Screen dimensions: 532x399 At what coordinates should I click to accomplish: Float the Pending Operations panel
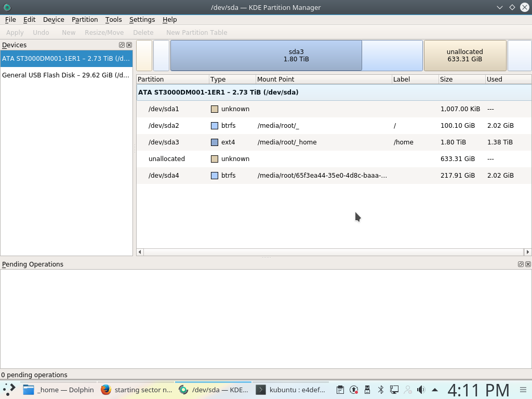[521, 264]
